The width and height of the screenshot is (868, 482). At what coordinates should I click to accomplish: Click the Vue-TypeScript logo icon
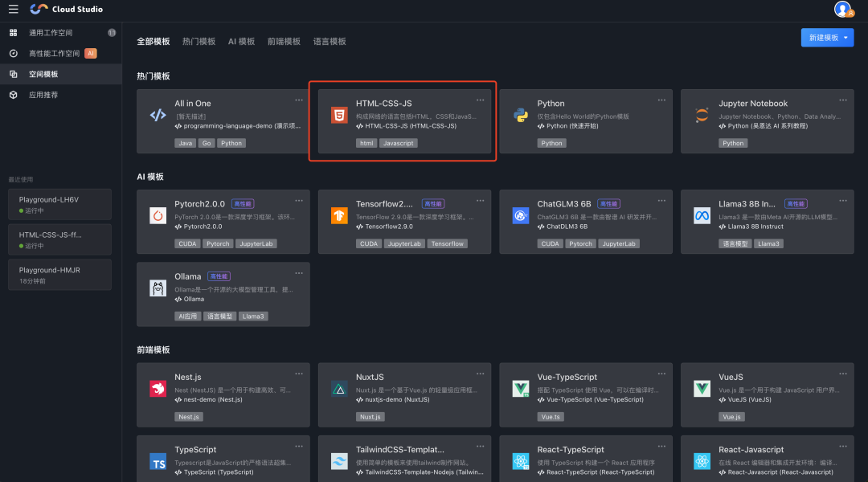tap(521, 389)
